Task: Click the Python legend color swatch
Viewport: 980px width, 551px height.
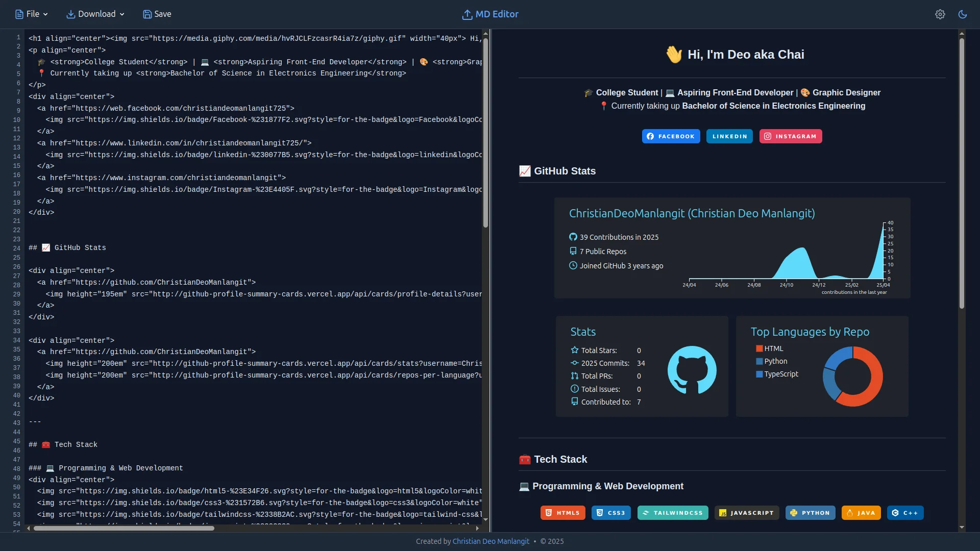Action: [759, 361]
